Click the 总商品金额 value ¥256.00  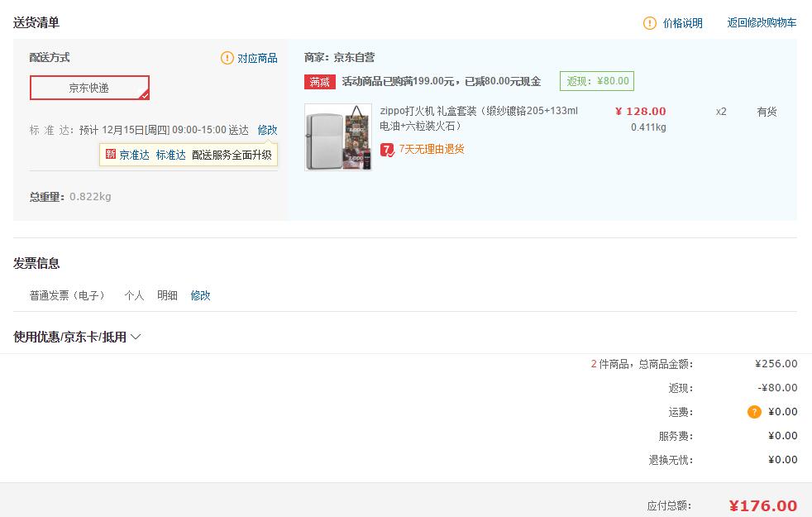point(776,364)
